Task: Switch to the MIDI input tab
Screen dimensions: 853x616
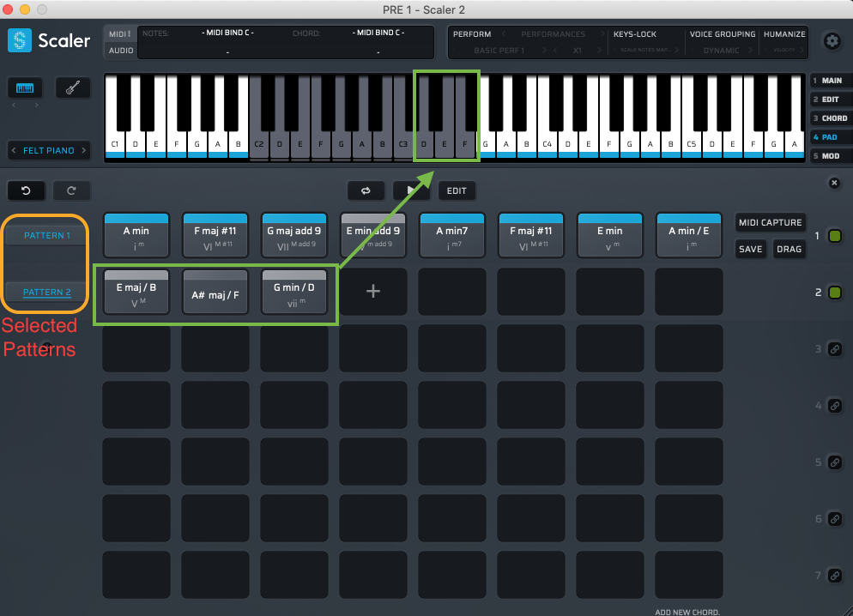Action: [119, 34]
